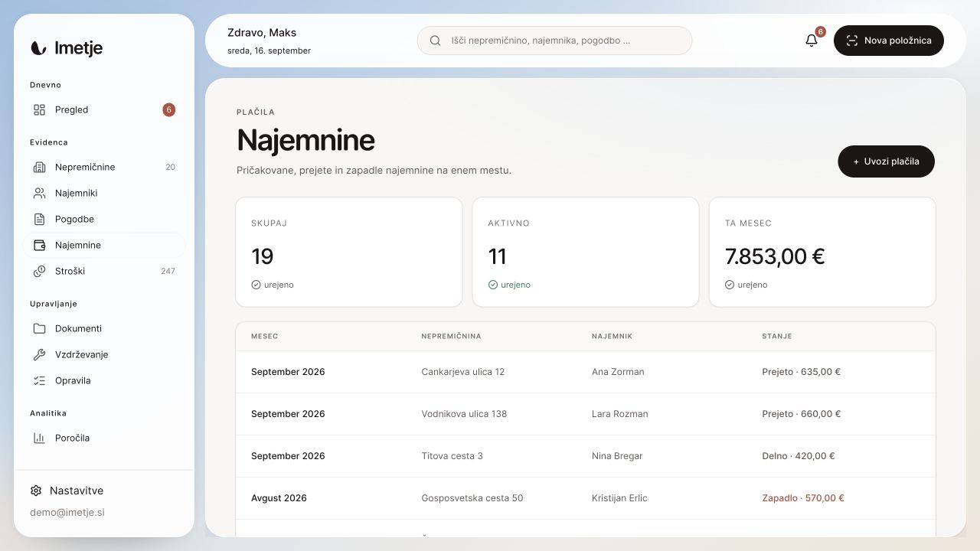
Task: Click the Najemniki people icon
Action: click(40, 193)
